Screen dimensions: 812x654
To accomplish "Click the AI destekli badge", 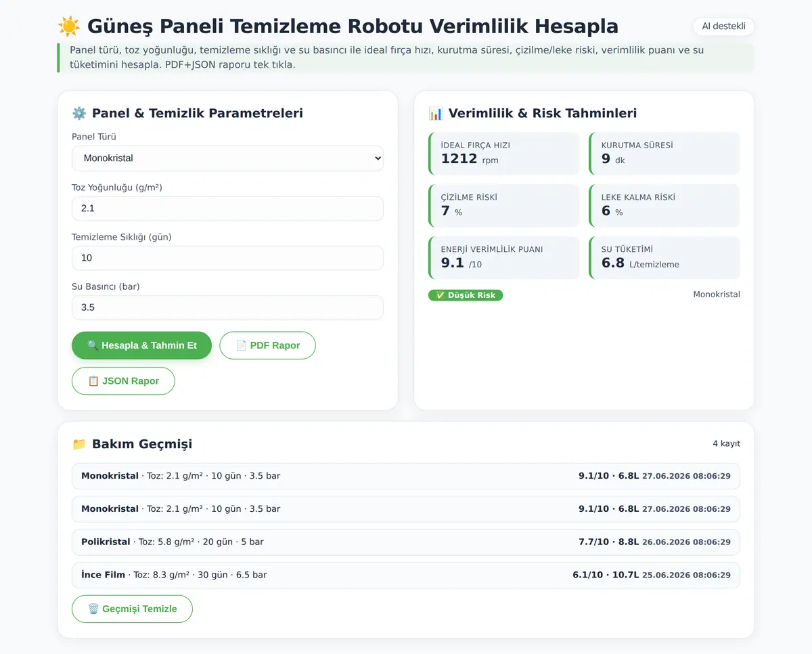I will (x=723, y=26).
